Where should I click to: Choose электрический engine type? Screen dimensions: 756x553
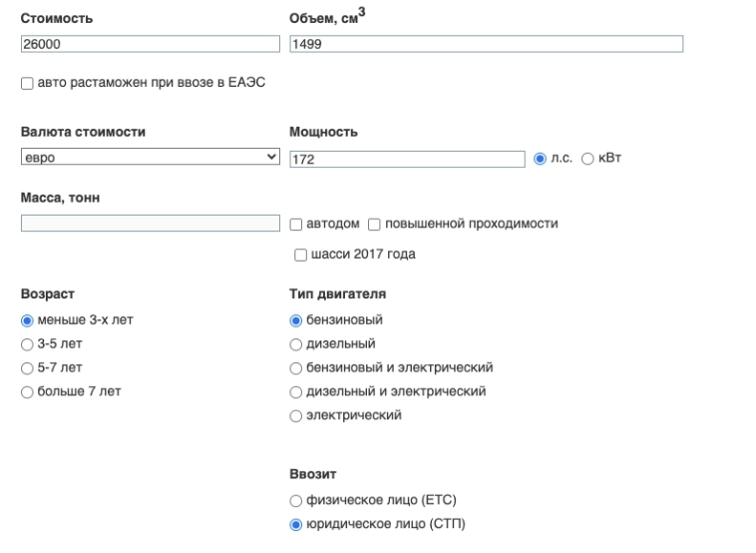click(295, 415)
